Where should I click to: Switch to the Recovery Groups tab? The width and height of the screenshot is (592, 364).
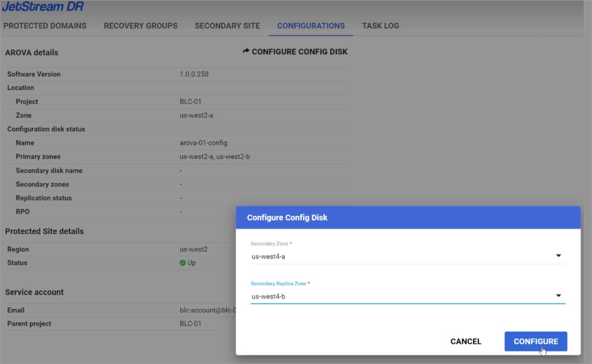coord(141,26)
